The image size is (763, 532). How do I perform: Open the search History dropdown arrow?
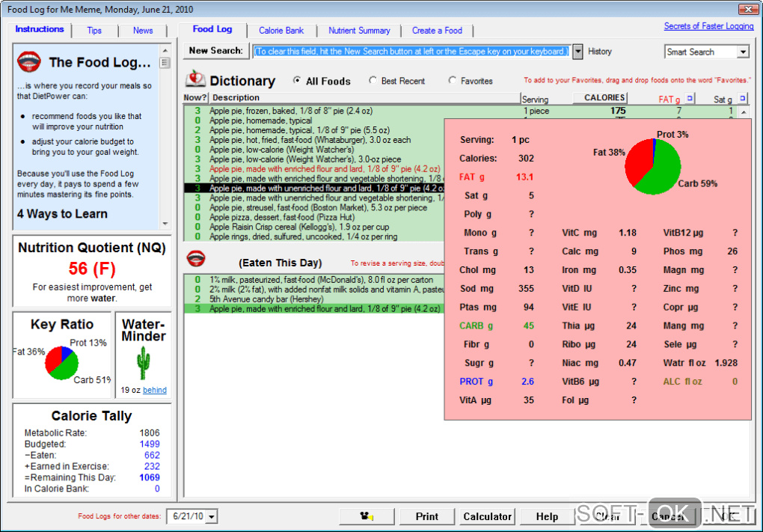[577, 52]
